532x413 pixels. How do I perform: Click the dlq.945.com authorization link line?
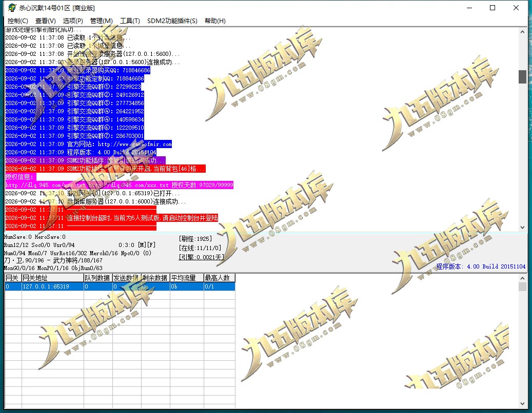click(x=120, y=185)
